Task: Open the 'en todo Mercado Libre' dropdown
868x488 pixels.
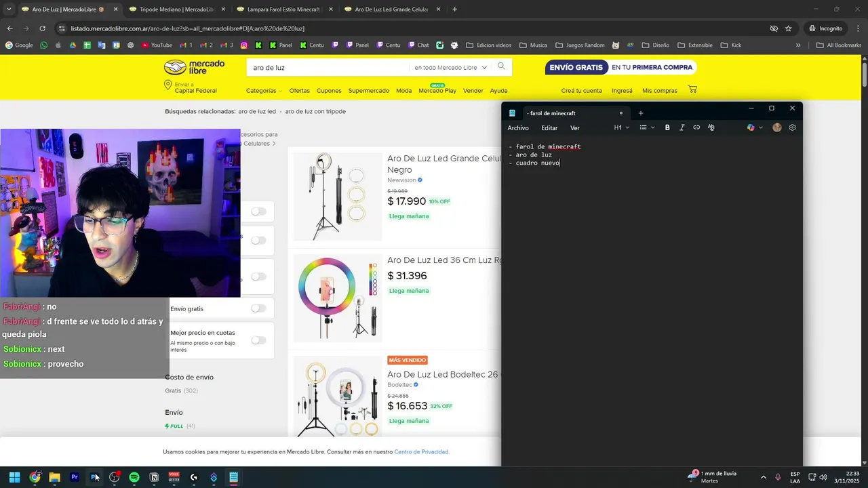Action: coord(450,68)
